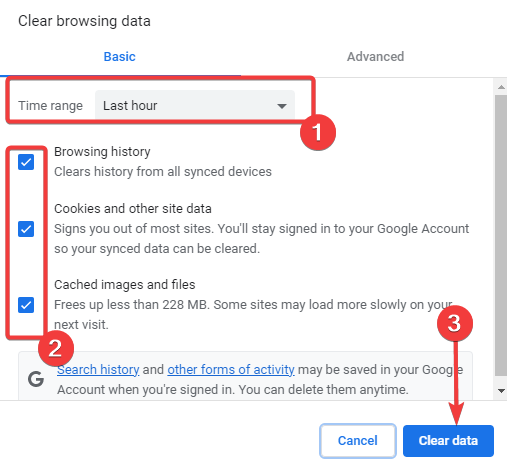The height and width of the screenshot is (473, 507).
Task: Open the other forms of activity link
Action: 231,370
